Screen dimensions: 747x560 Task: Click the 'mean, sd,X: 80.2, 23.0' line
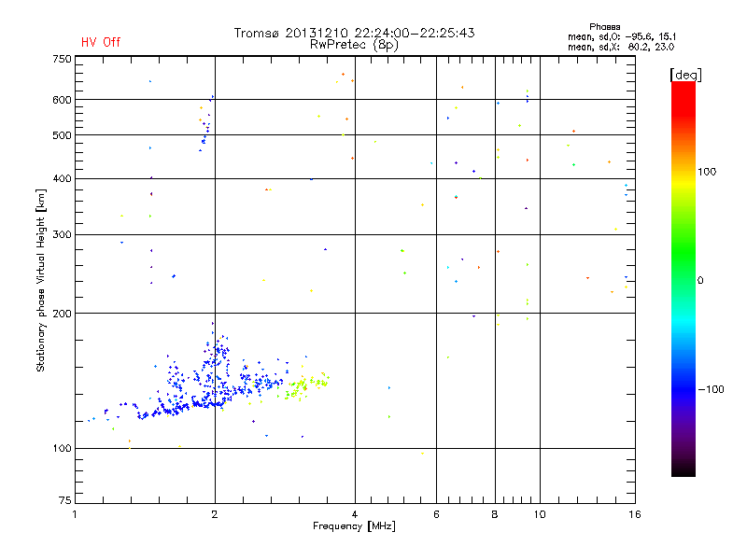click(621, 47)
